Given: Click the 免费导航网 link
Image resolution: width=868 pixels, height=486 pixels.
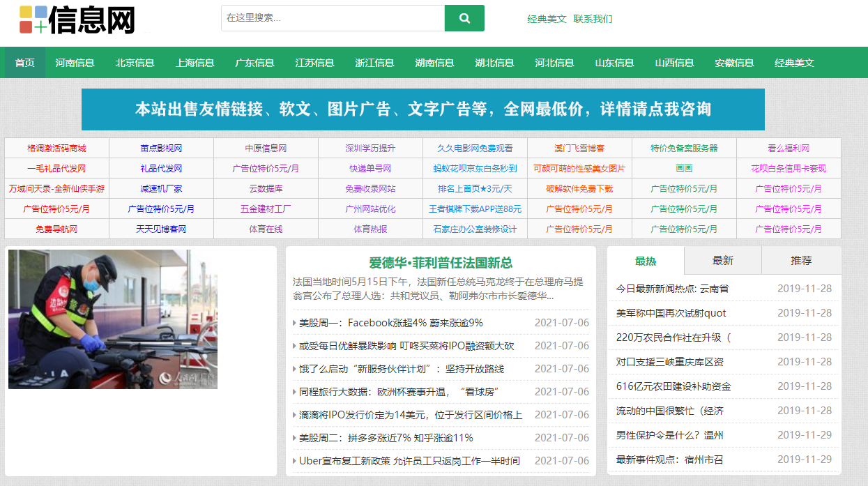Looking at the screenshot, I should 56,229.
